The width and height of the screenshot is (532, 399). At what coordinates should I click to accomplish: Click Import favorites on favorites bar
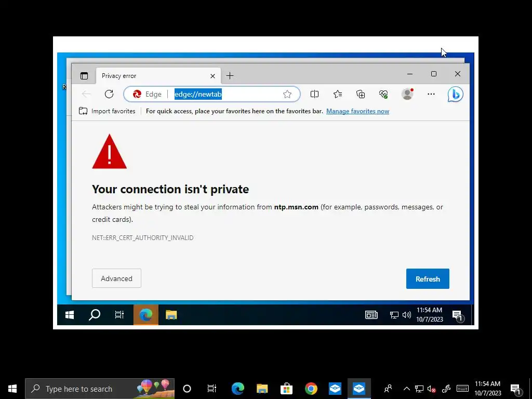[x=107, y=111]
